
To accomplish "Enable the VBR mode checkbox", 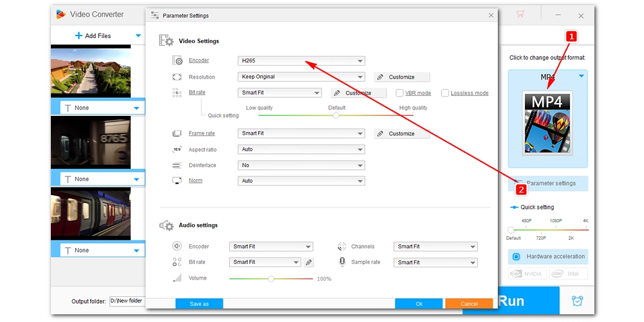I will point(400,93).
